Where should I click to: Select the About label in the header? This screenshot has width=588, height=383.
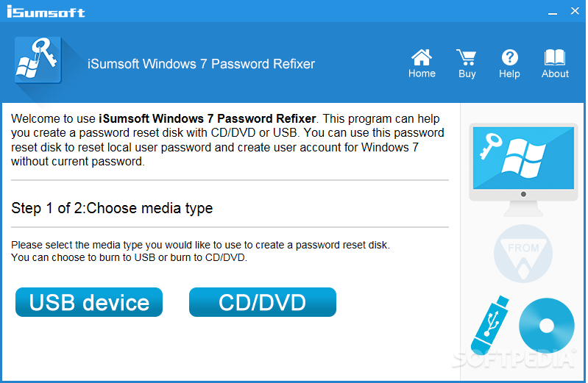click(555, 74)
